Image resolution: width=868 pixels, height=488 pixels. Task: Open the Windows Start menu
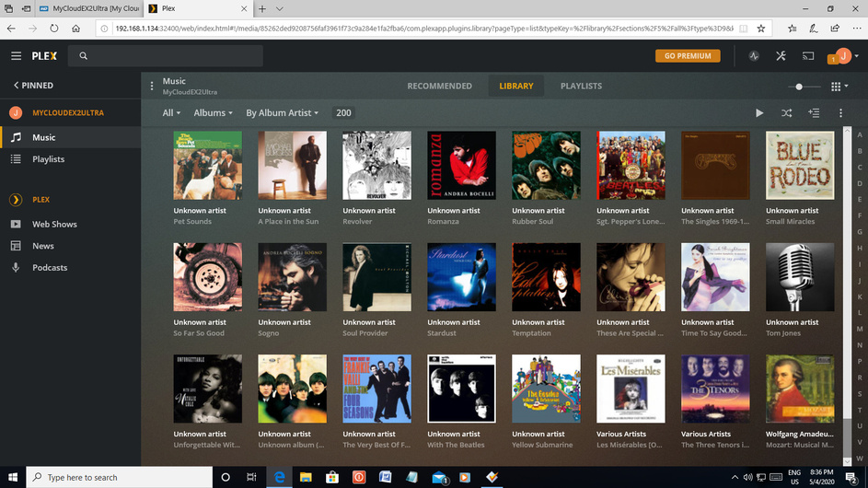pyautogui.click(x=13, y=477)
